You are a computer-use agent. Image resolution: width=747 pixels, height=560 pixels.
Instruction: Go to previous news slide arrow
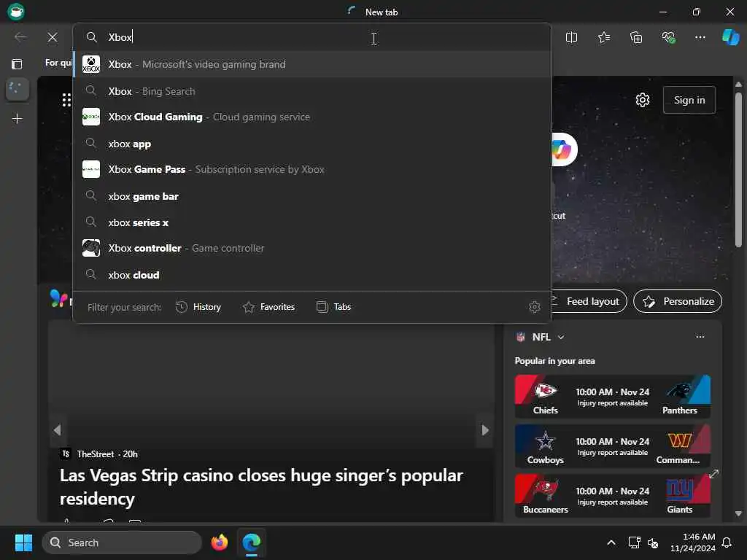(57, 430)
